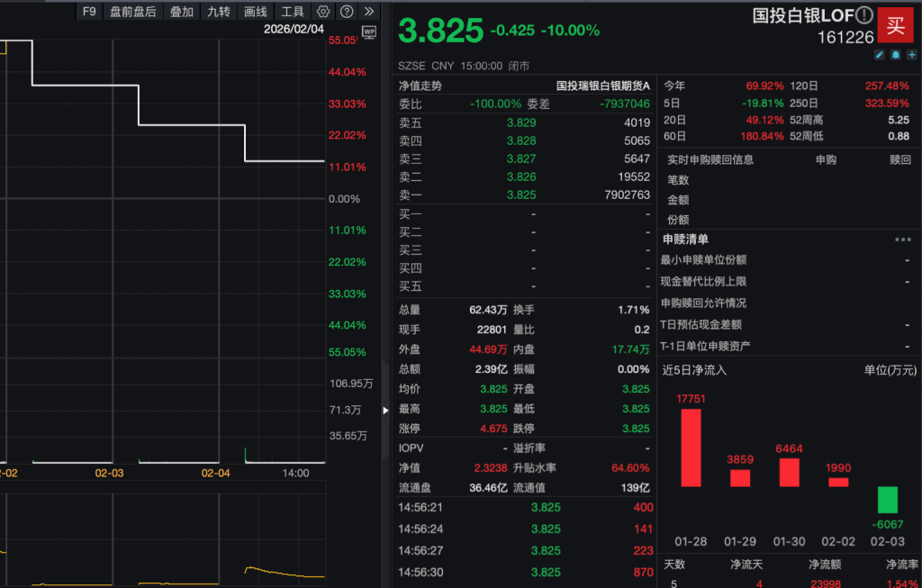Image resolution: width=922 pixels, height=588 pixels.
Task: Set a price alert with bell icon
Action: click(x=896, y=55)
